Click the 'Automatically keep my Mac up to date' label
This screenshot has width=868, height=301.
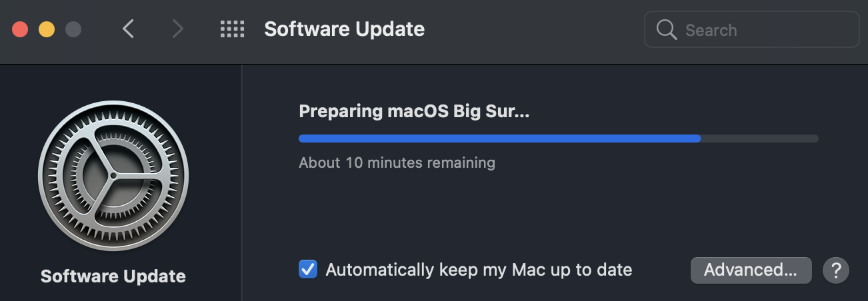coord(478,270)
